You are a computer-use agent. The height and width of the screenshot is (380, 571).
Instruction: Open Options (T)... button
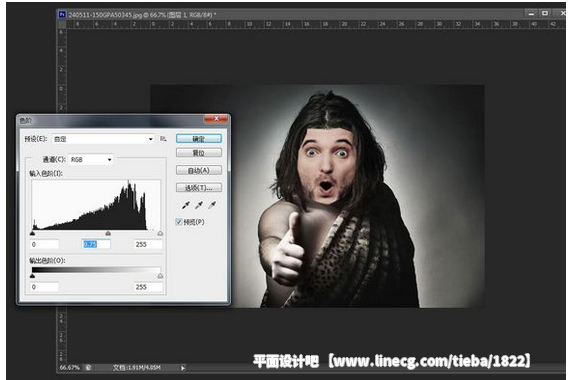[x=198, y=188]
